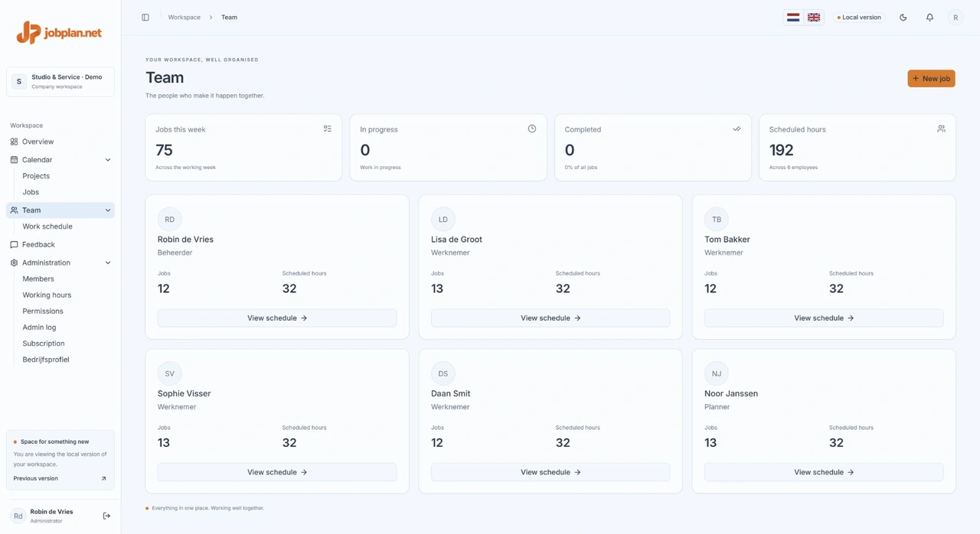Click the jobplan.net logo
Viewport: 980px width, 534px height.
(x=59, y=33)
